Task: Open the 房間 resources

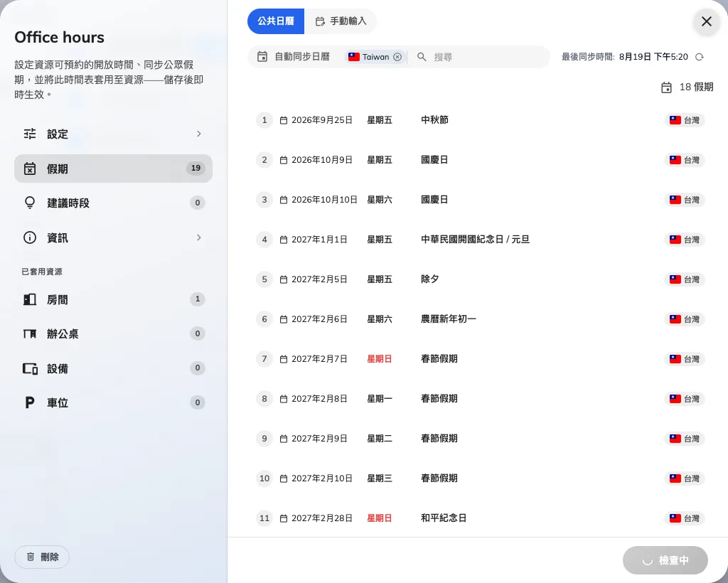Action: [x=113, y=299]
